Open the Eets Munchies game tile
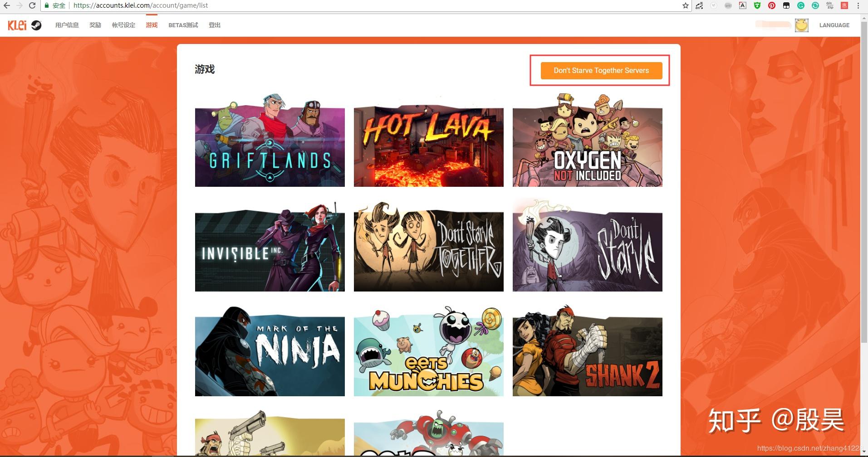The image size is (868, 457). 429,352
